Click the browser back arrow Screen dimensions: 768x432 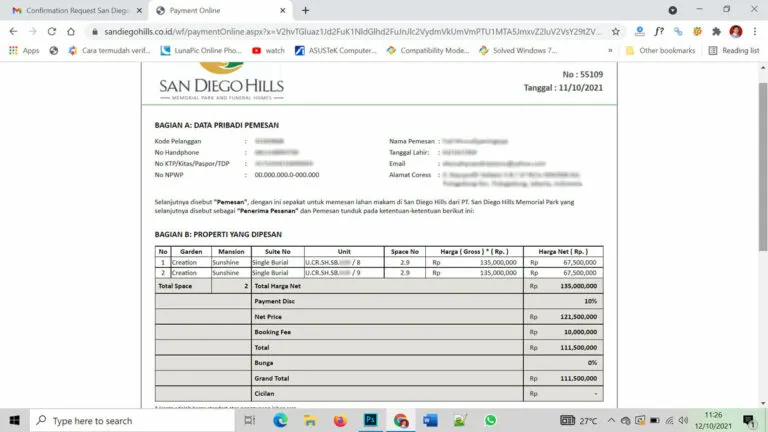[x=13, y=31]
